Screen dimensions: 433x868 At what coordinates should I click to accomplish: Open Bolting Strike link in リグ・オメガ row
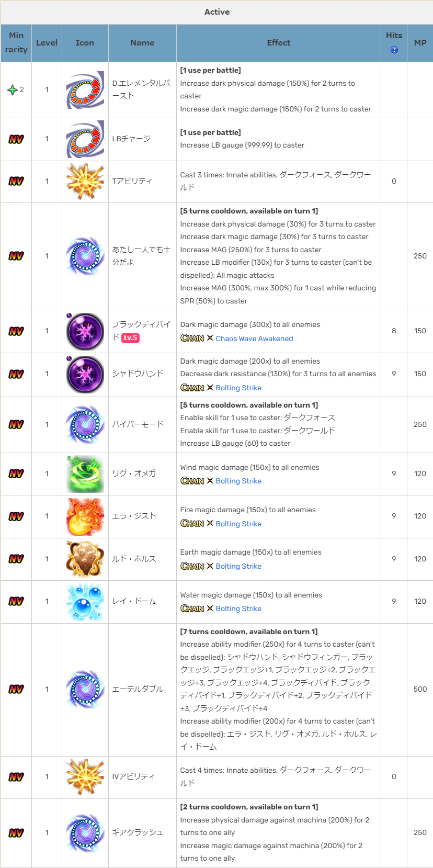pyautogui.click(x=238, y=481)
